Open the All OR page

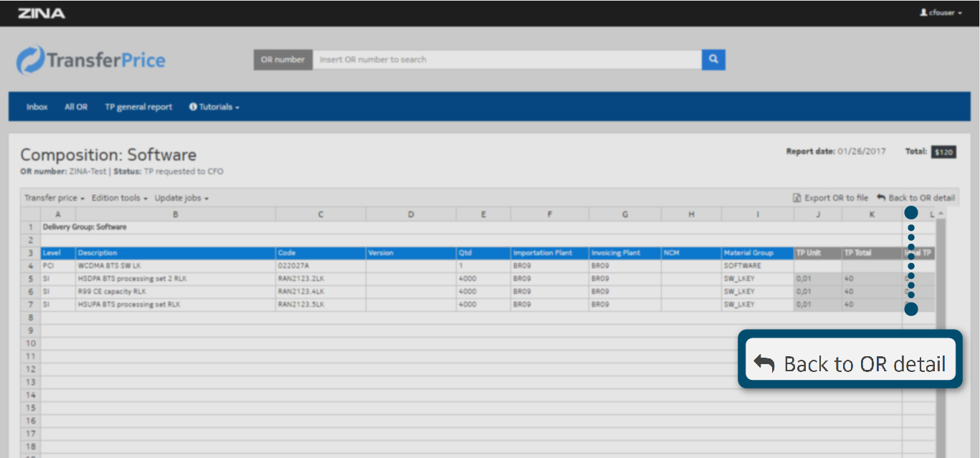tap(76, 107)
